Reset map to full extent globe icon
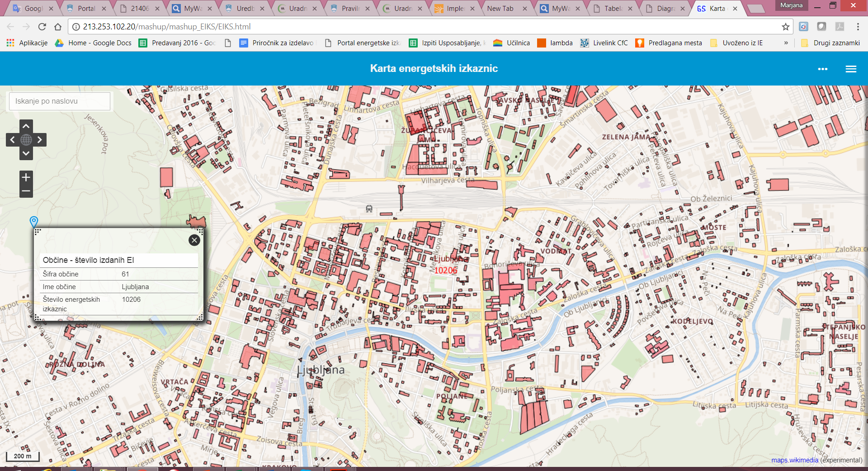The image size is (868, 471). [x=26, y=140]
